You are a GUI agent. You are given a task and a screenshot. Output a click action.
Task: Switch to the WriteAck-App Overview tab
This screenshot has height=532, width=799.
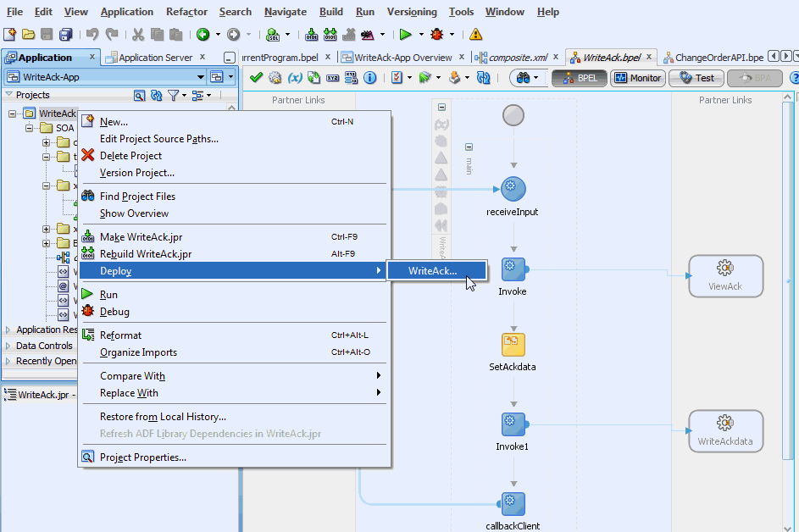pos(402,58)
